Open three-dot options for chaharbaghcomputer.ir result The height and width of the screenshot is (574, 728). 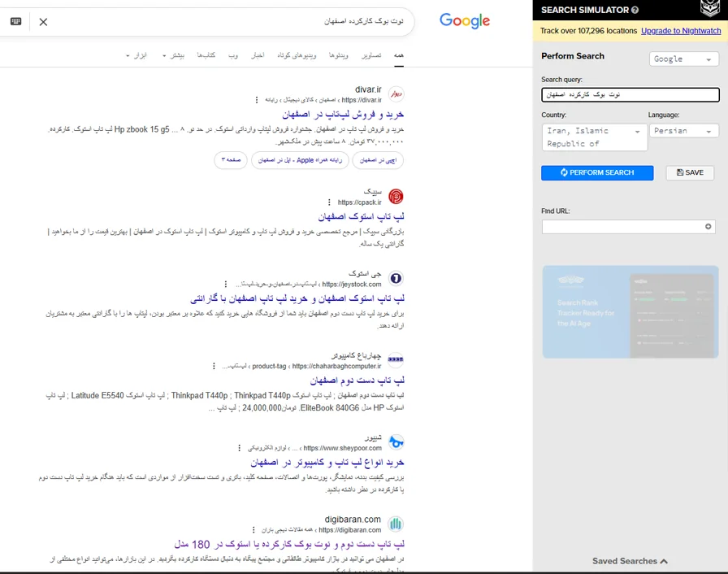[x=214, y=366]
